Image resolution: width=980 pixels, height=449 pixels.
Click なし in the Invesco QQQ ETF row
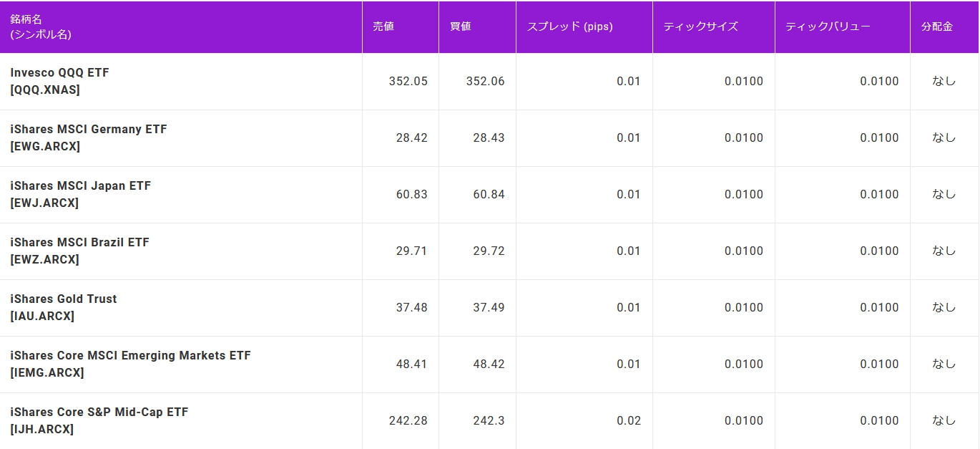click(x=944, y=81)
